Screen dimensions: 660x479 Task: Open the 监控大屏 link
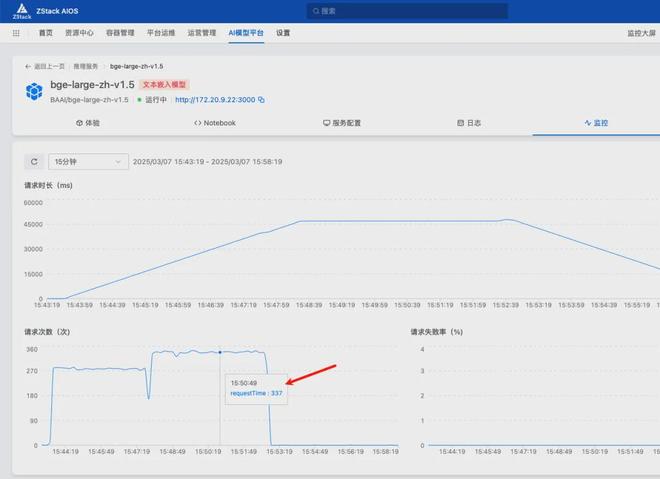[641, 33]
